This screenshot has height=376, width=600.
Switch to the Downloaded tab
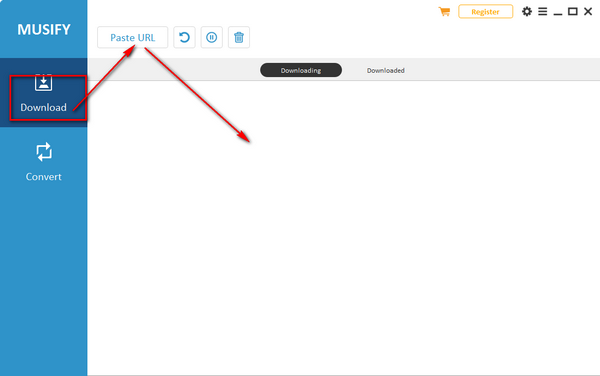pos(385,70)
